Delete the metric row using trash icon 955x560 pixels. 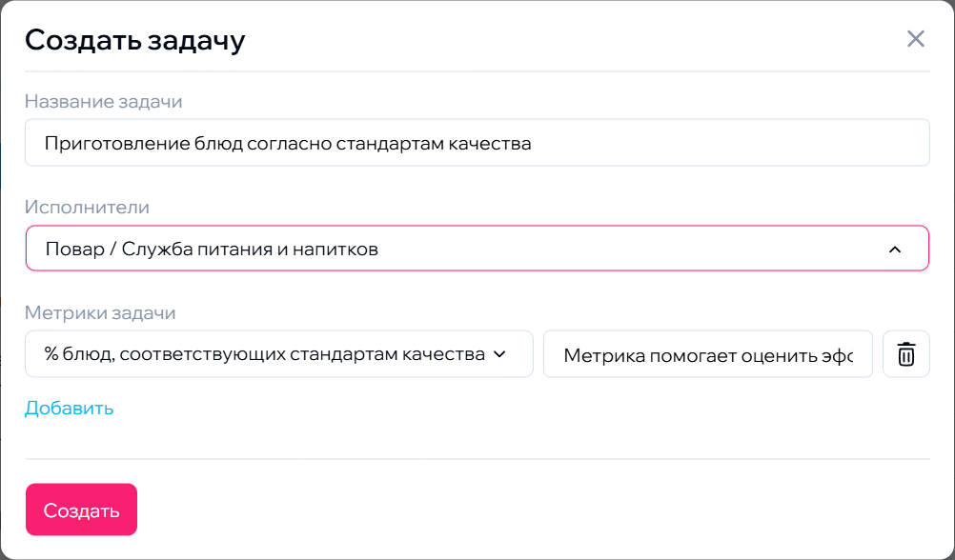[906, 354]
